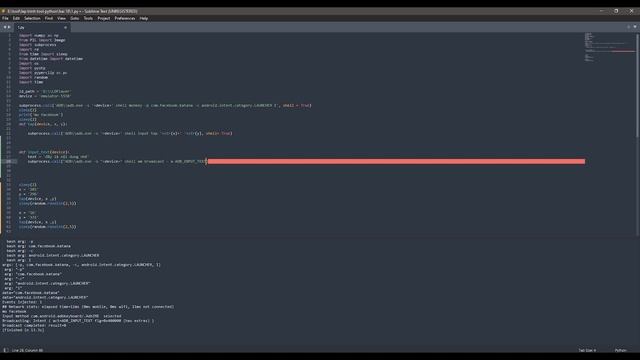640x360 pixels.
Task: Open the Edit menu
Action: pos(16,18)
